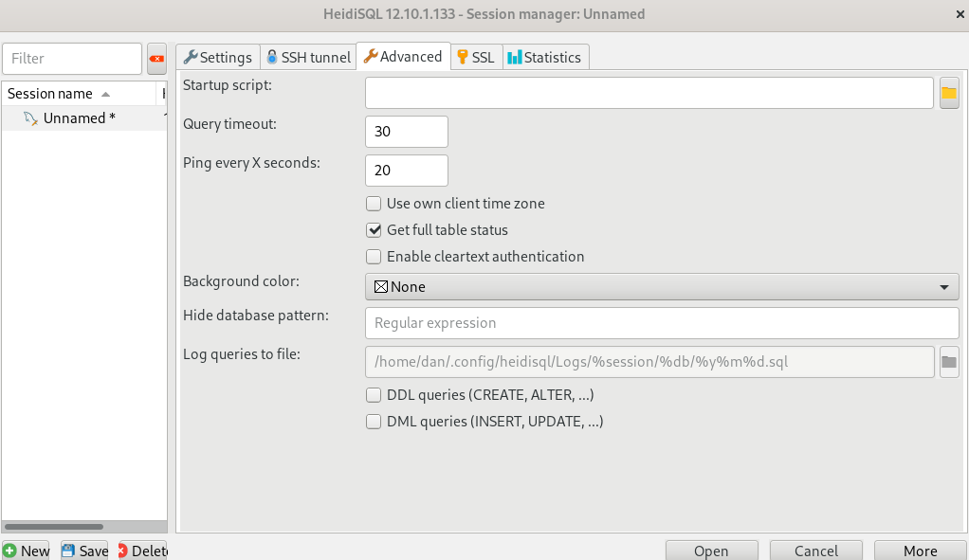
Task: Select the Unnamed session icon
Action: (x=30, y=117)
